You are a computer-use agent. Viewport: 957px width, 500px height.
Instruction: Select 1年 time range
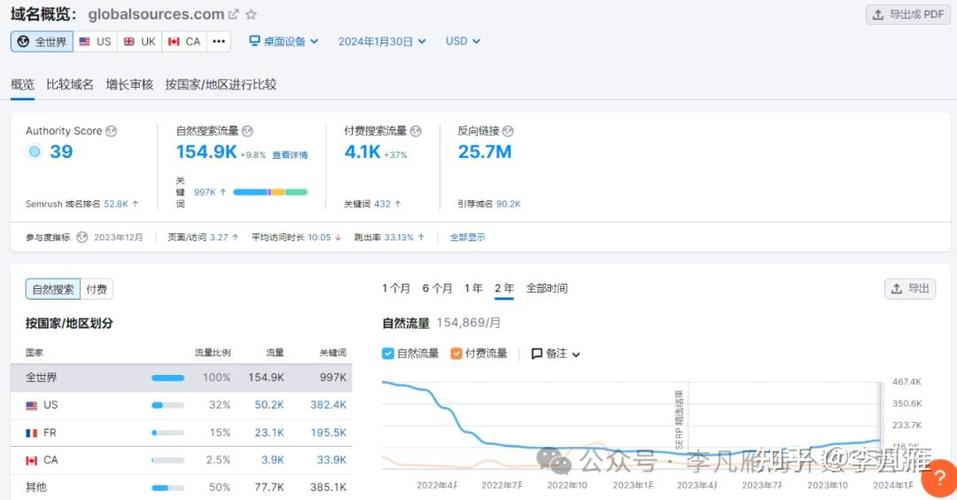473,288
